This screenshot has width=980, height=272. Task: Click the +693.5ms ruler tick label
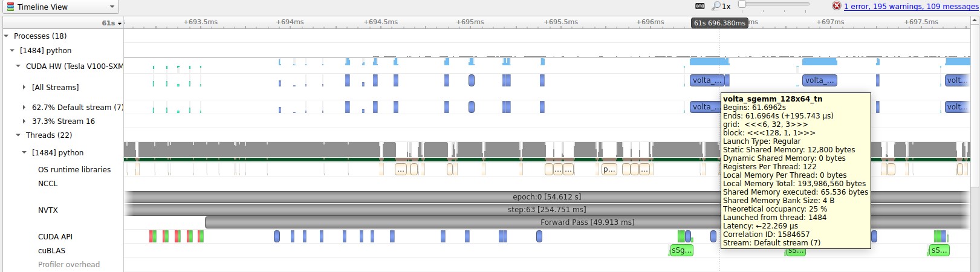click(x=201, y=22)
